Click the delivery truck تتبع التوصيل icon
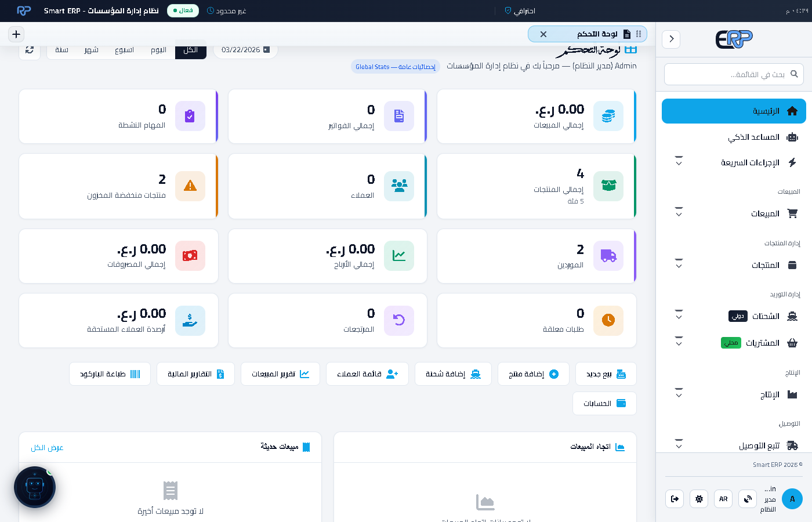Screen dimensions: 812x522 pos(792,445)
